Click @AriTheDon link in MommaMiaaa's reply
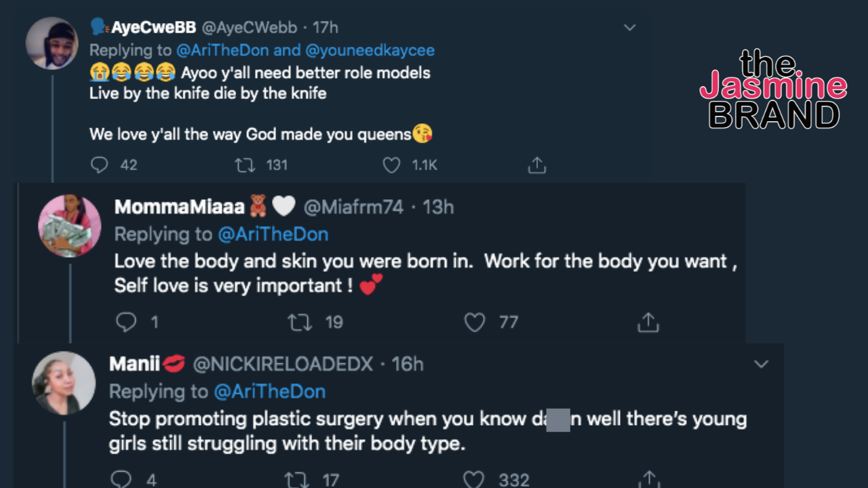Image resolution: width=868 pixels, height=488 pixels. coord(273,235)
